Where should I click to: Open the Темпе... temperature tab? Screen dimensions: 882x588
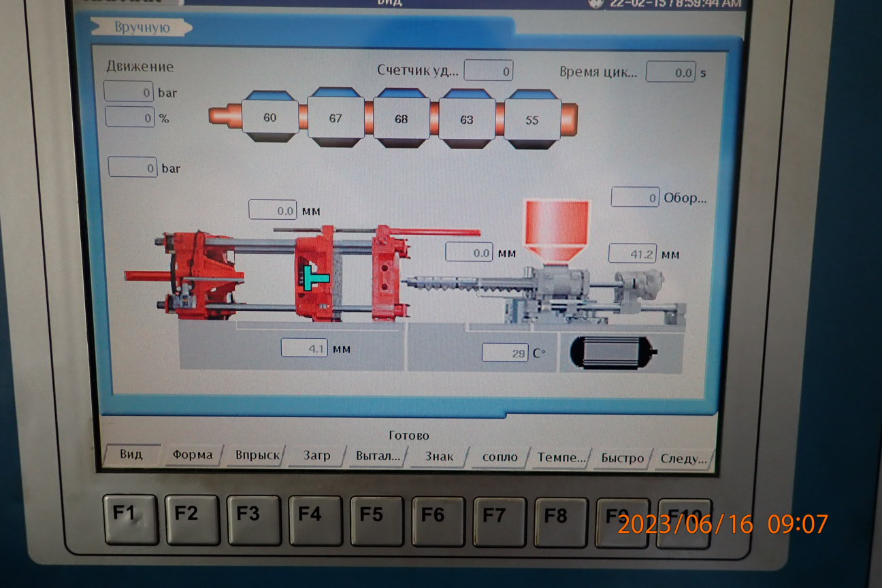click(561, 457)
